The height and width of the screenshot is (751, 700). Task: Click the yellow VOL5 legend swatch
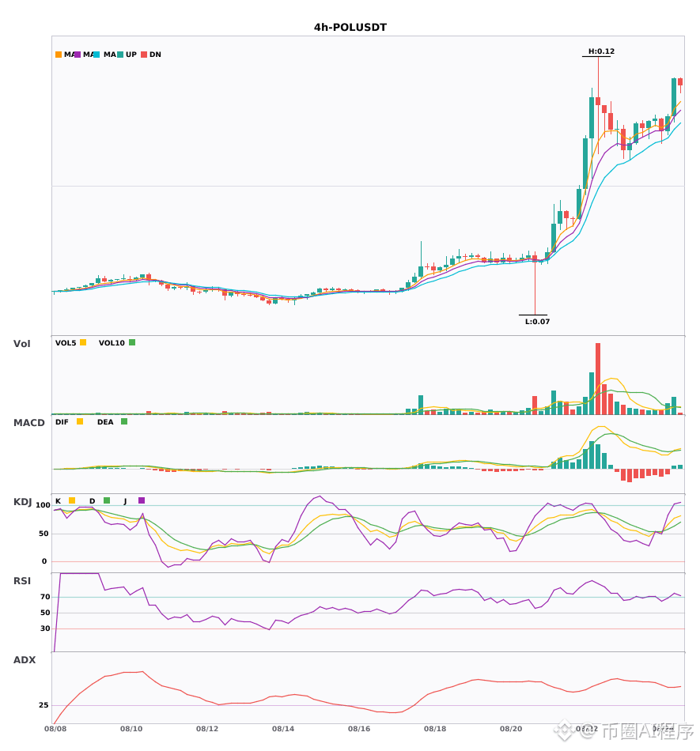pyautogui.click(x=83, y=342)
